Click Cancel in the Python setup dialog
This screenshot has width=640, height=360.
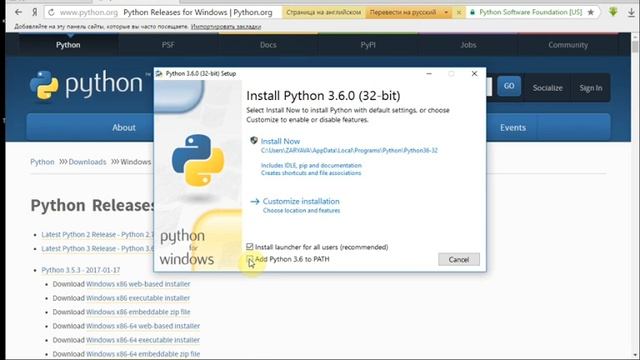coord(459,260)
